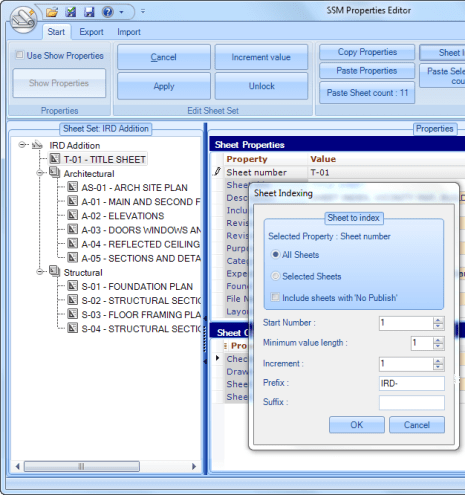The image size is (465, 495).
Task: Decrease the Increment spinner
Action: (x=438, y=367)
